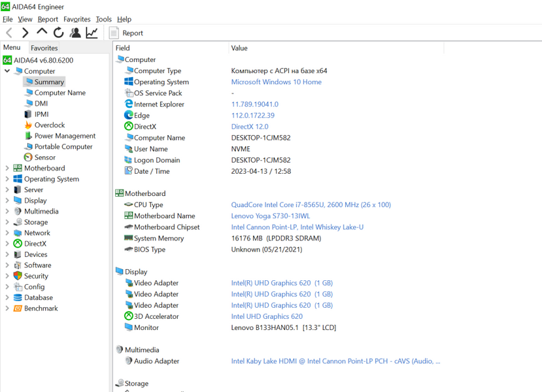Expand the Storage tree node
Viewport: 542px width, 392px height.
(x=7, y=222)
